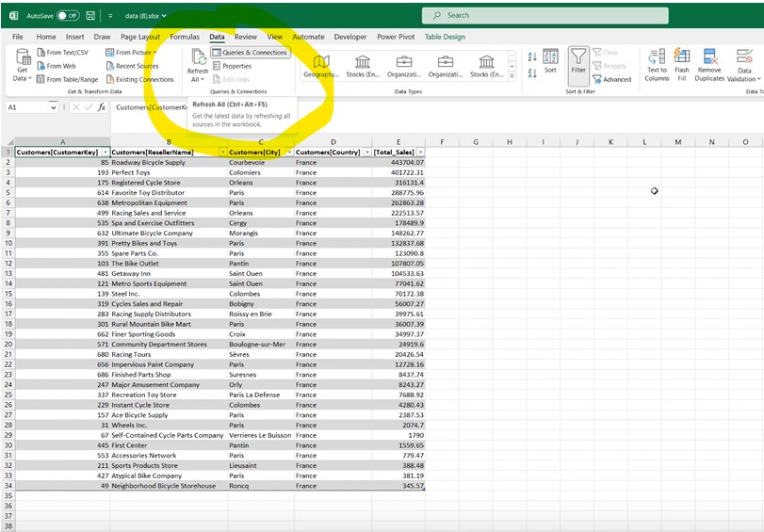This screenshot has width=764, height=532.
Task: Open the Total_Sales column filter dropdown
Action: pyautogui.click(x=420, y=152)
